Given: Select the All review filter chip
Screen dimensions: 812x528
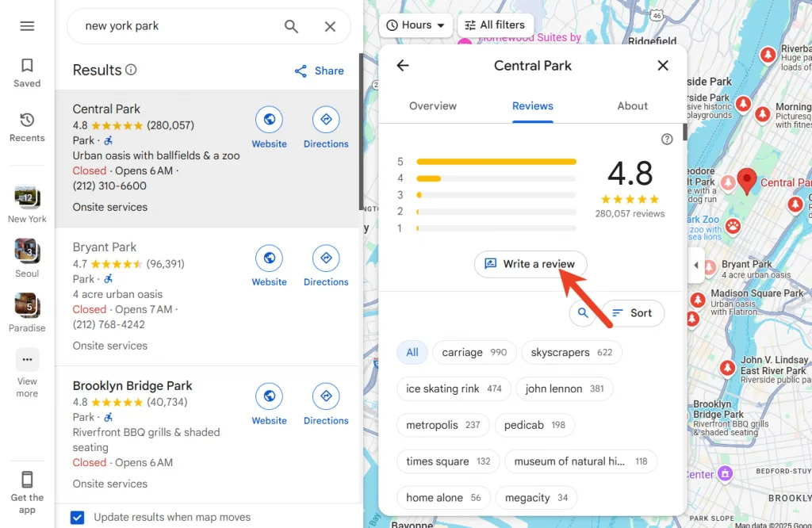Looking at the screenshot, I should [x=412, y=353].
